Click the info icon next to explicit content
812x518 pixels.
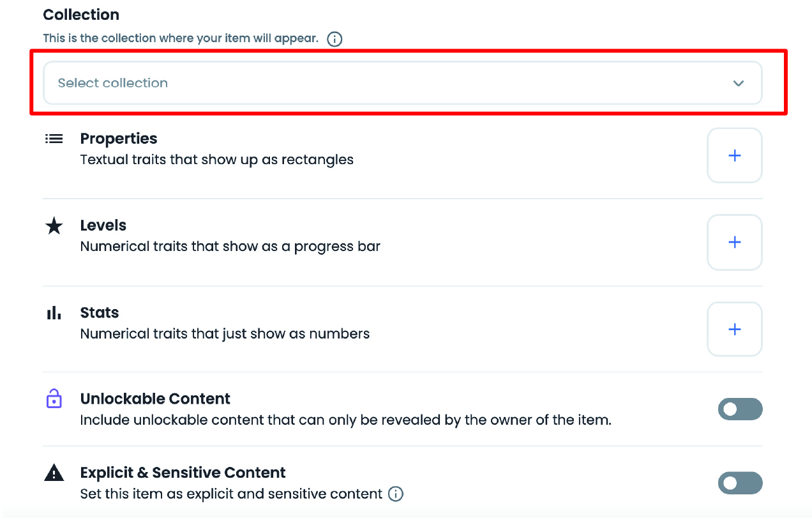coord(396,494)
